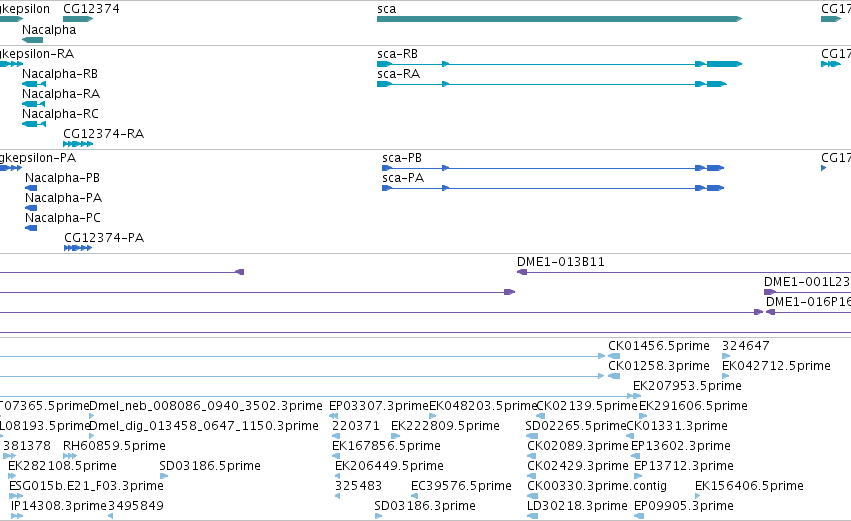Click the EK048203.5prime EST label
Screen dimensions: 851x521
(482, 406)
